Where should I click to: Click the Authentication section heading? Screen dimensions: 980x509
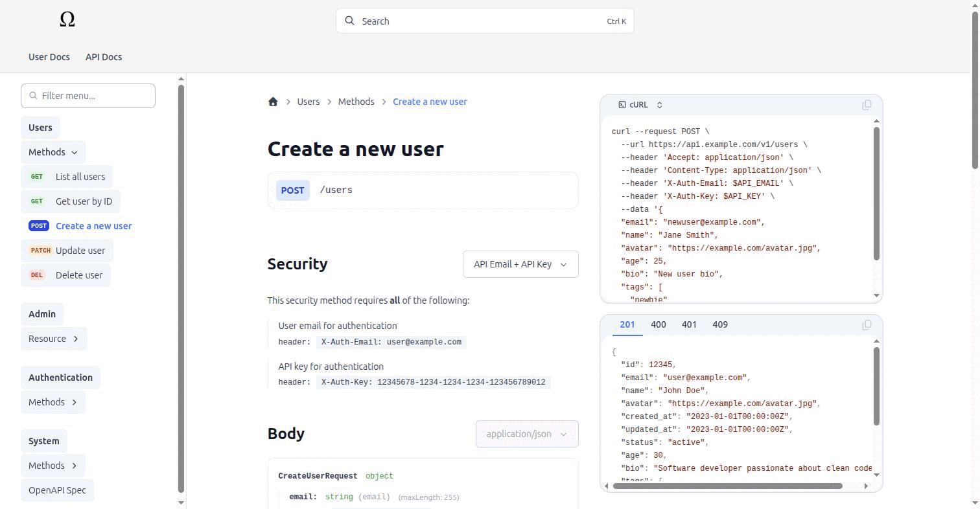[x=60, y=378]
